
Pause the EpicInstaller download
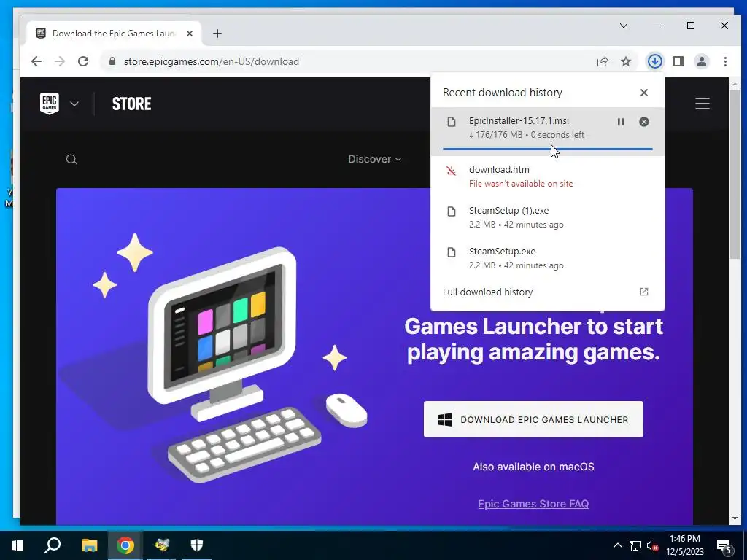(x=620, y=122)
